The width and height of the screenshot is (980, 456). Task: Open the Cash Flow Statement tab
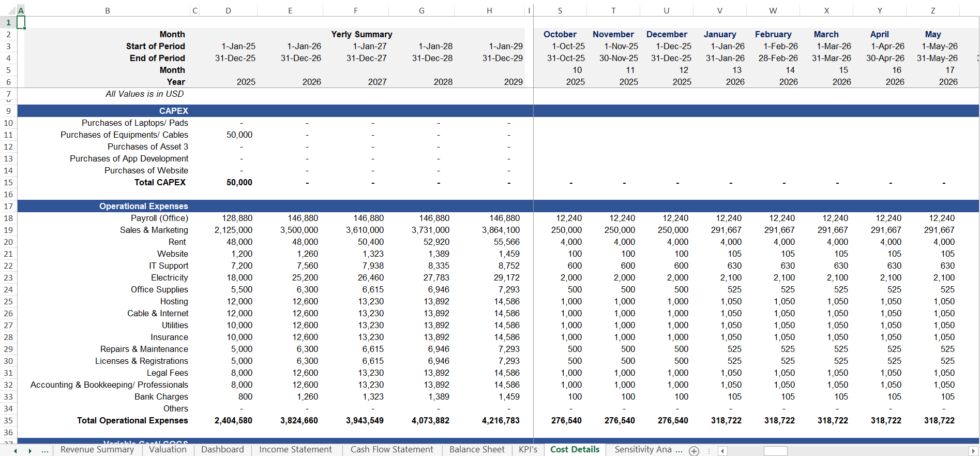pos(392,450)
